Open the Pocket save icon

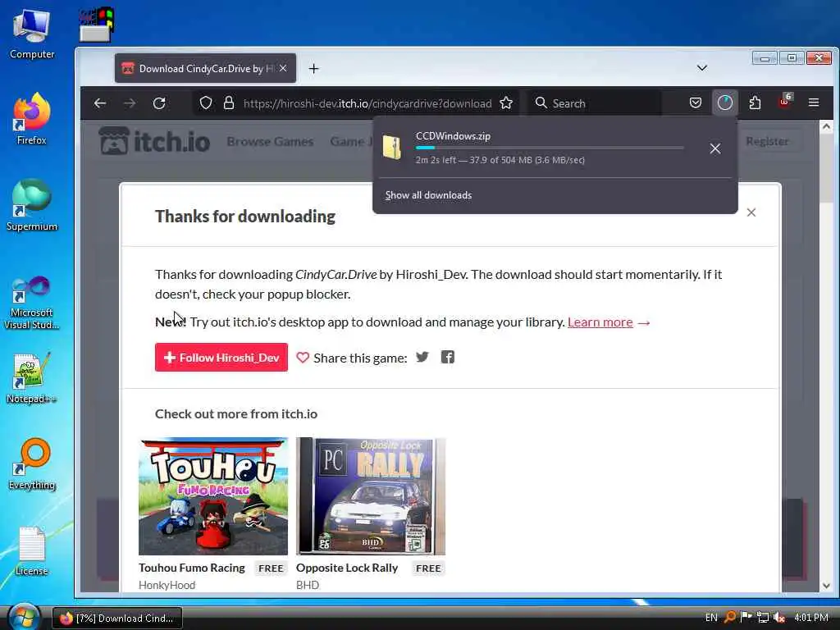(x=696, y=103)
